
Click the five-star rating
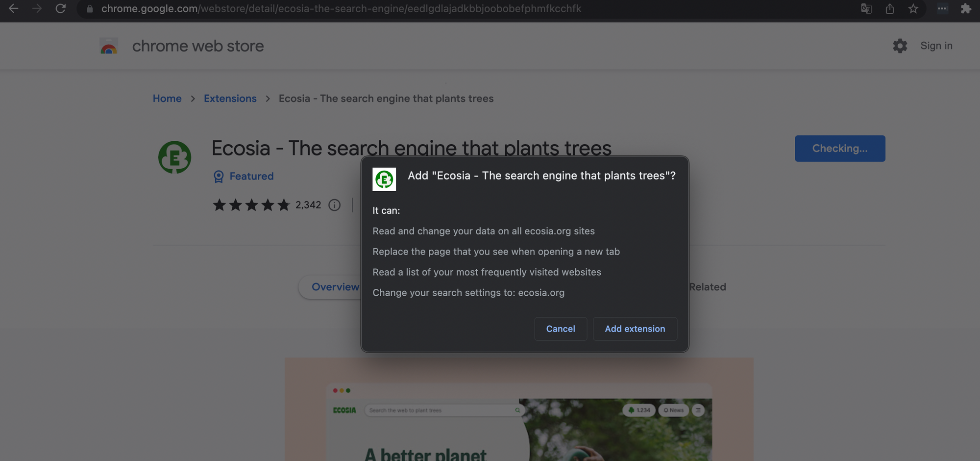[x=251, y=205]
